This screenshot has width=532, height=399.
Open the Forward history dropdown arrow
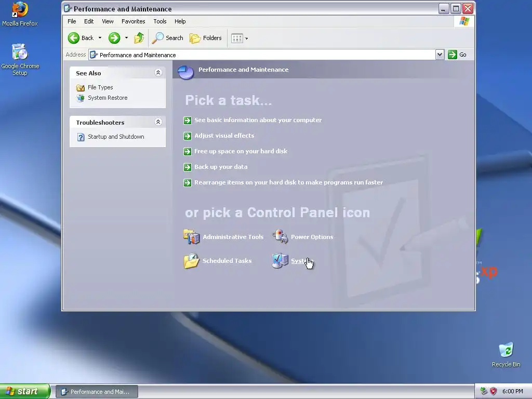tap(127, 37)
